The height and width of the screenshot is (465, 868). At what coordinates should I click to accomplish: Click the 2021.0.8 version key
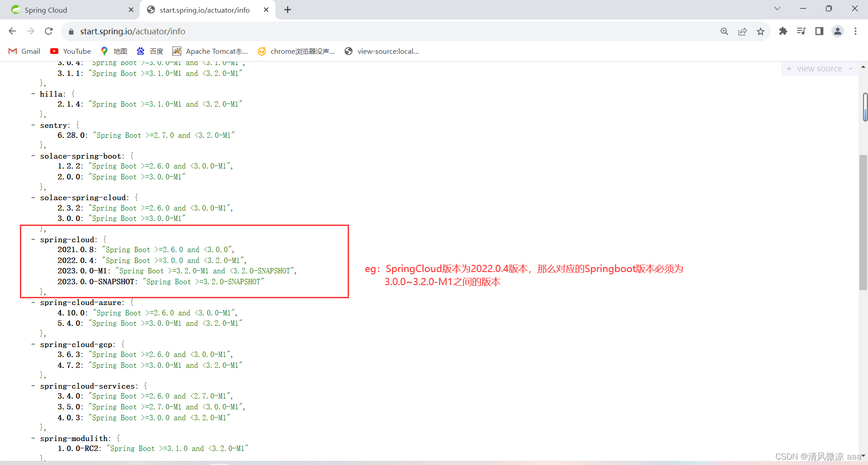[x=76, y=249]
